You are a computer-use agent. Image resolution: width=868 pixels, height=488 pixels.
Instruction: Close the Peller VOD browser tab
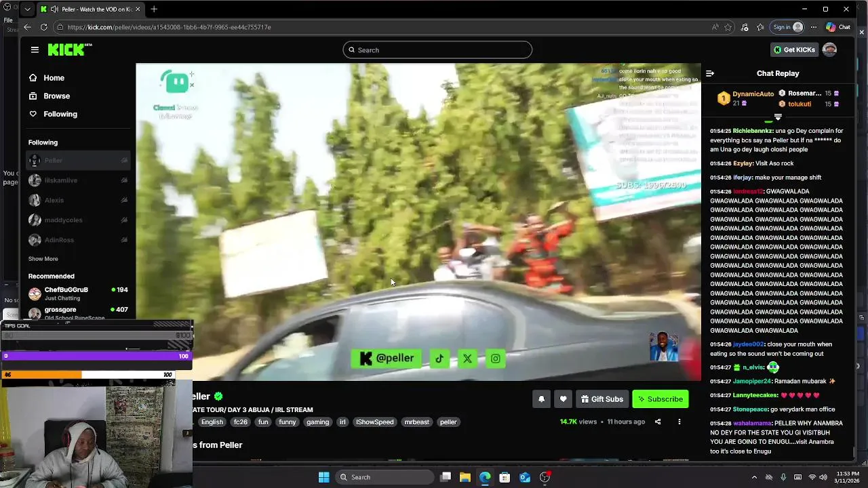tap(138, 9)
